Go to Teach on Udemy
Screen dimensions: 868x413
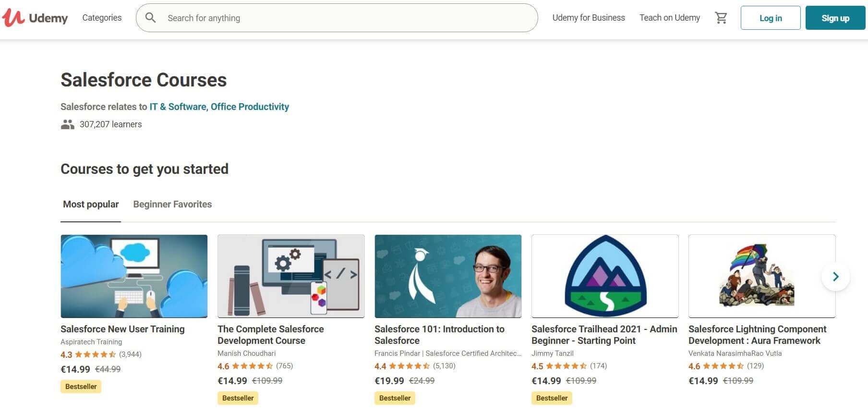(x=669, y=18)
